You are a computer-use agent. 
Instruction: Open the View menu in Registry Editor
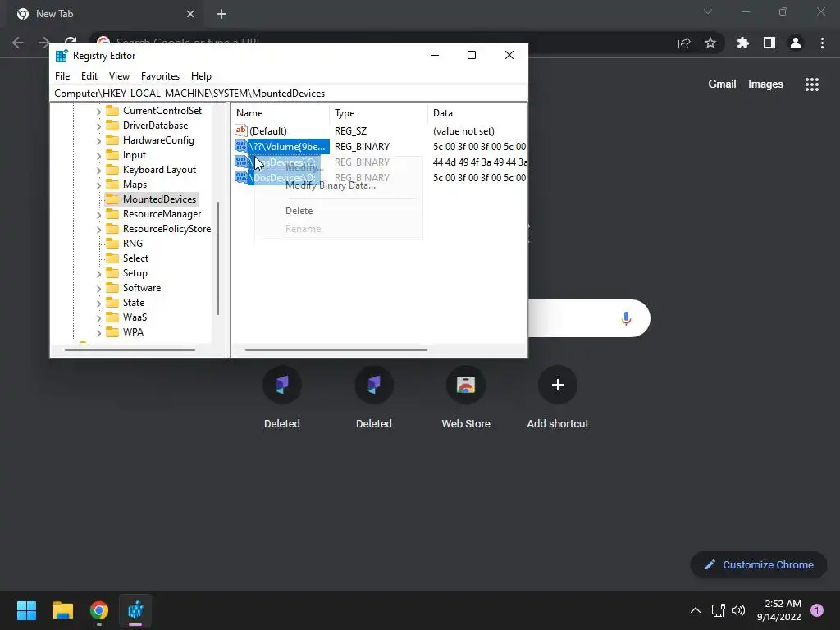pos(119,76)
